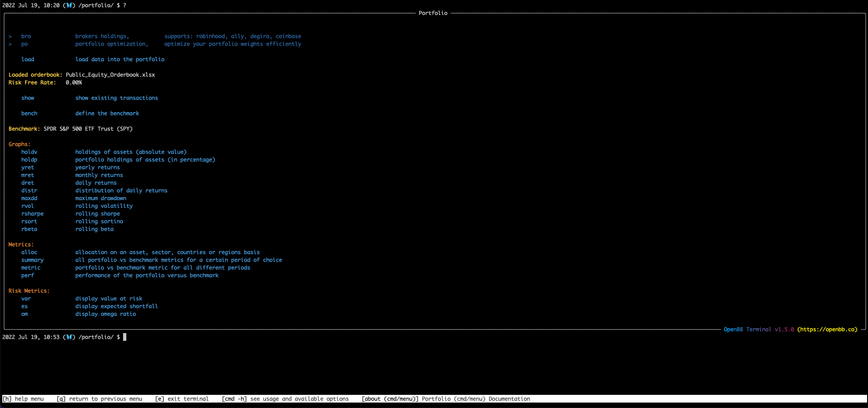
Task: Select the 'rsort' rolling sortino command
Action: [29, 221]
